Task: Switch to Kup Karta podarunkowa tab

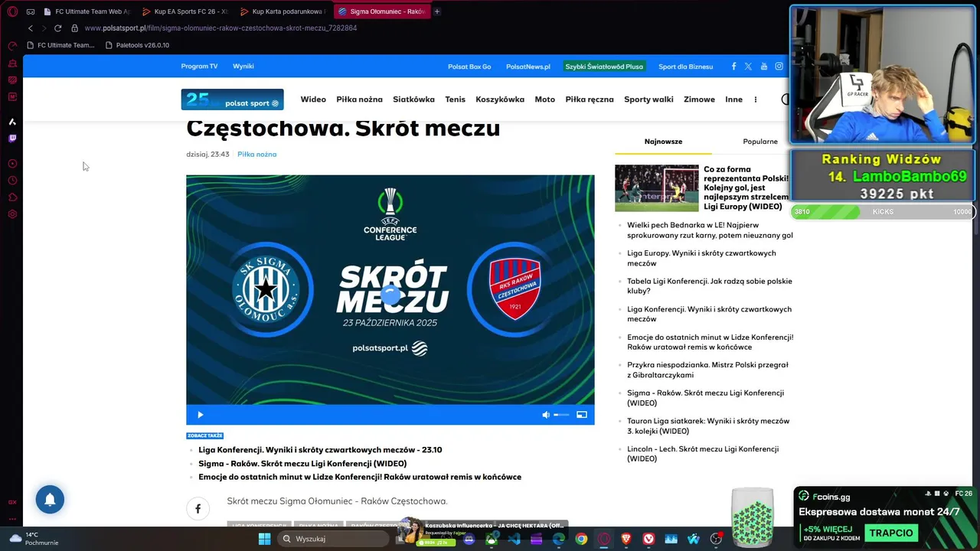Action: point(283,11)
